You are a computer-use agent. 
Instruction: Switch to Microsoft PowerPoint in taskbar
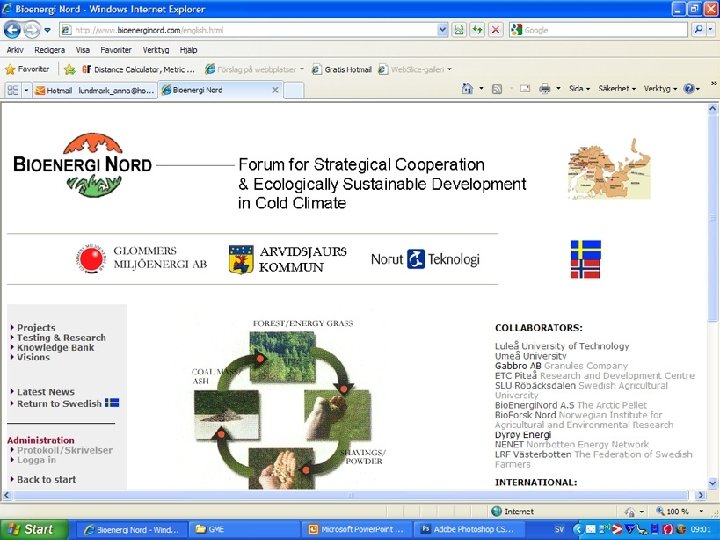pos(359,529)
